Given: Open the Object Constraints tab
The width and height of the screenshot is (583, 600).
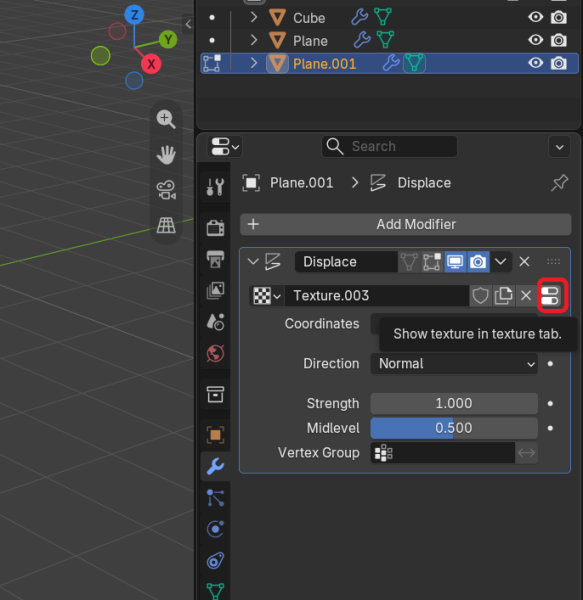Looking at the screenshot, I should (215, 561).
